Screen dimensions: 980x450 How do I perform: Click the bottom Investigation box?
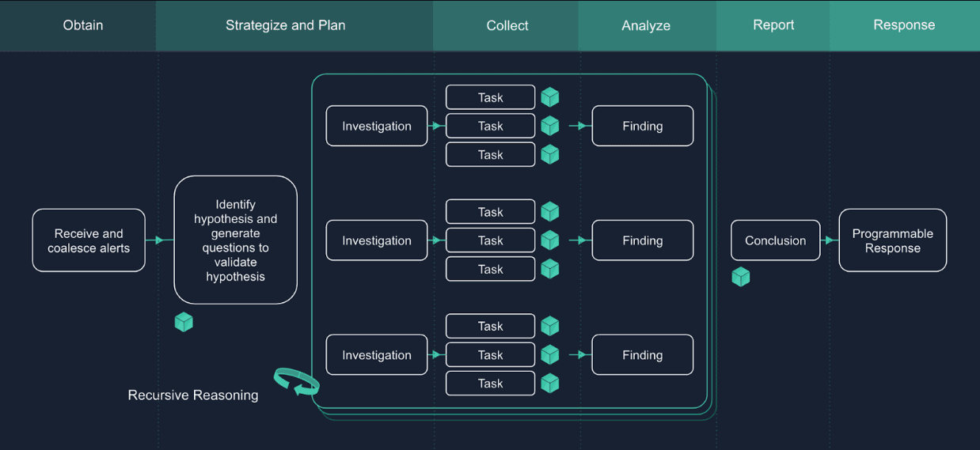click(377, 355)
